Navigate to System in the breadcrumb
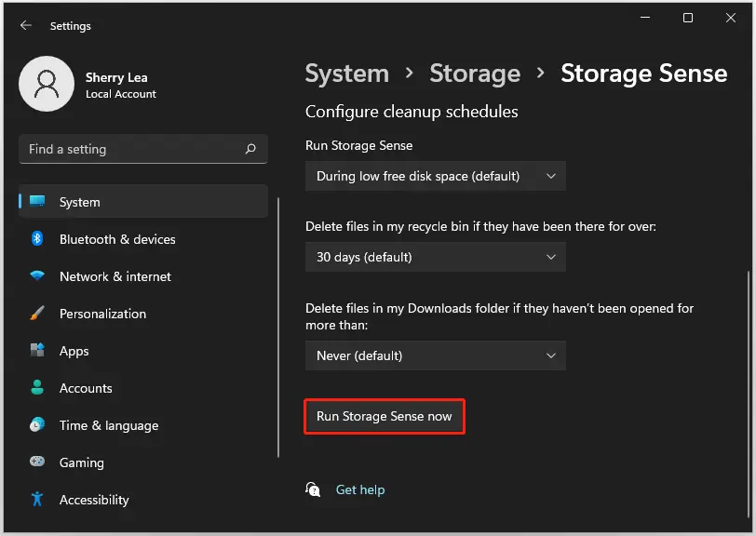756x536 pixels. [346, 74]
